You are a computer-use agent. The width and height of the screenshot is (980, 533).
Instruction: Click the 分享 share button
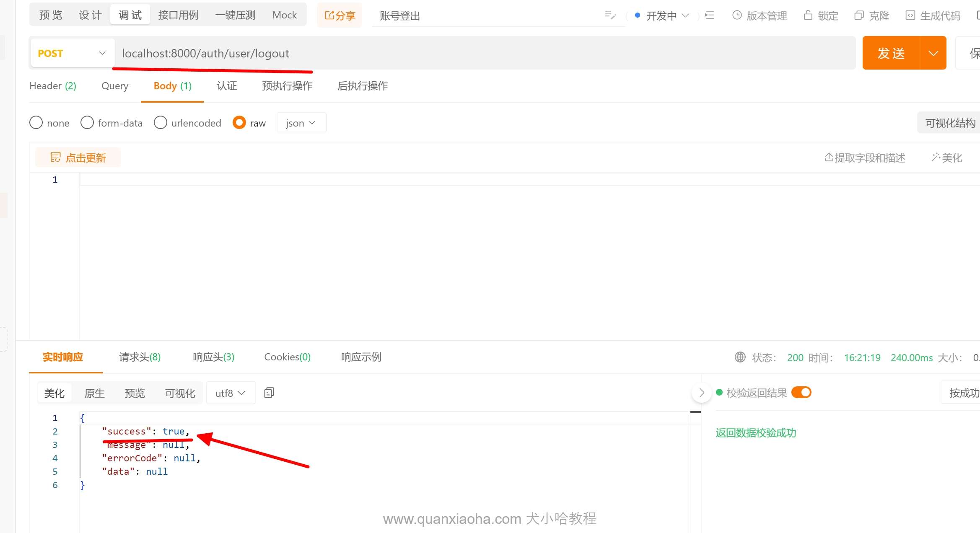340,16
